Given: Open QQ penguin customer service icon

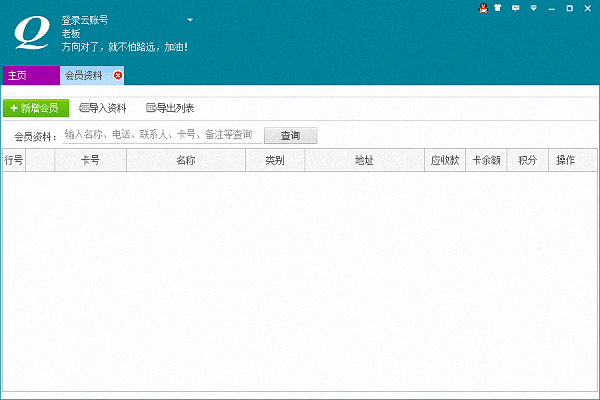Looking at the screenshot, I should point(483,8).
